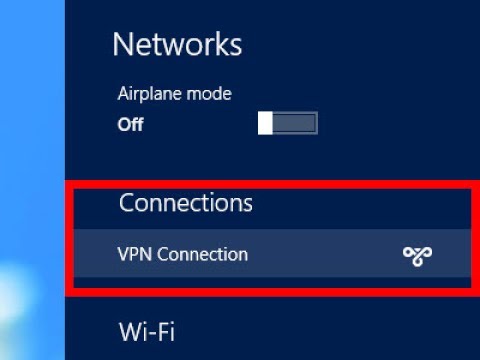Click the VPN knot icon
Image resolution: width=480 pixels, height=360 pixels.
click(x=417, y=256)
